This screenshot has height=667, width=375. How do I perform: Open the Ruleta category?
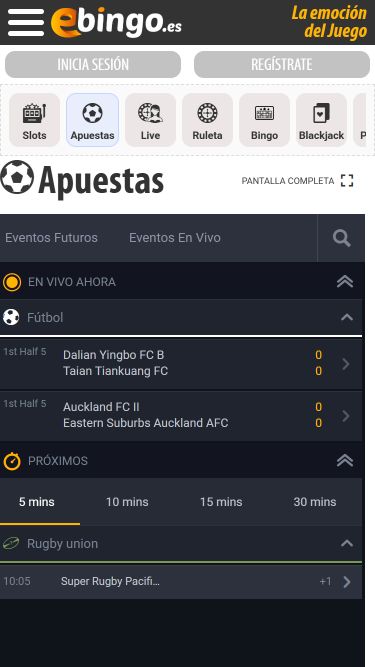(207, 120)
